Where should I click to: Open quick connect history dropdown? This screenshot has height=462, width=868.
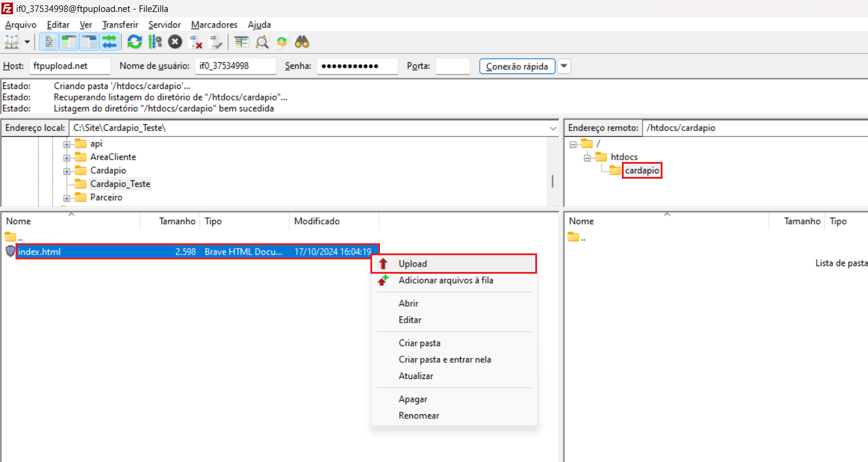[564, 66]
